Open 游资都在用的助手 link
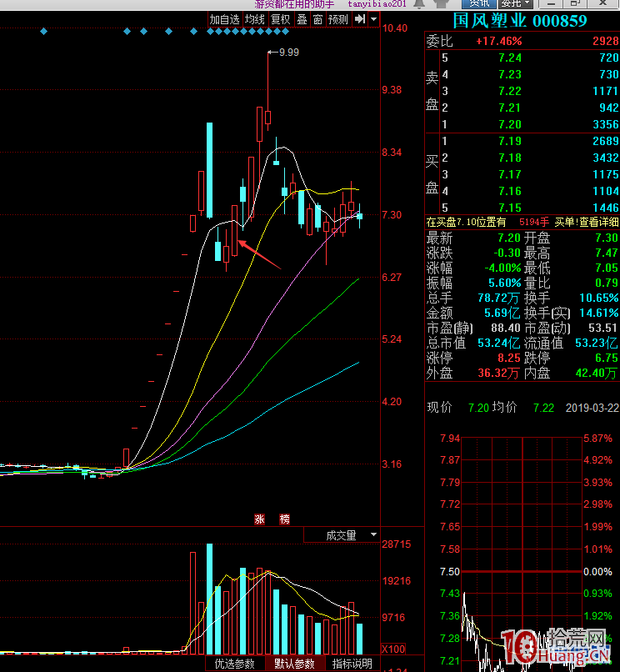 pyautogui.click(x=294, y=4)
